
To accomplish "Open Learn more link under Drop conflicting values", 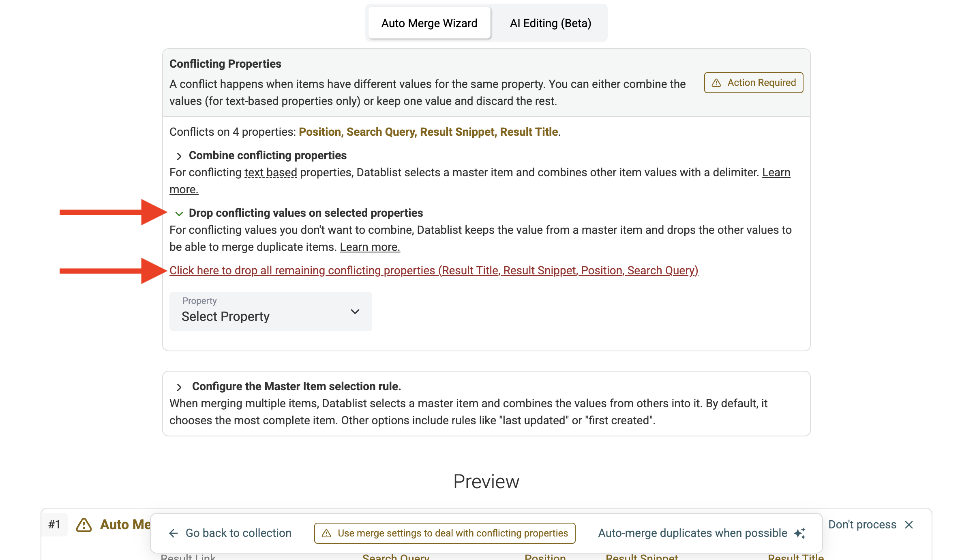I will [370, 247].
